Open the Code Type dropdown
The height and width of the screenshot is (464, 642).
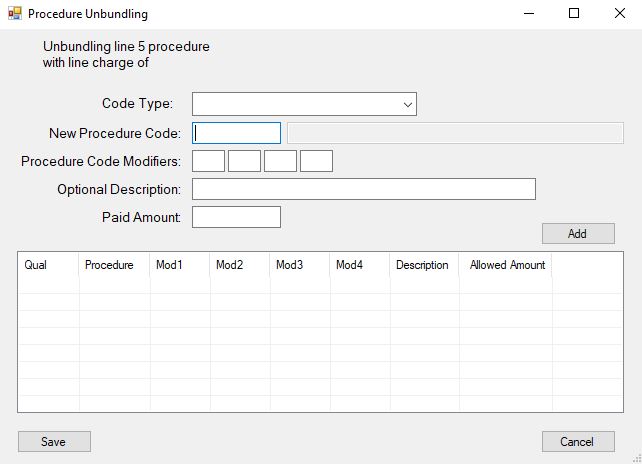304,104
